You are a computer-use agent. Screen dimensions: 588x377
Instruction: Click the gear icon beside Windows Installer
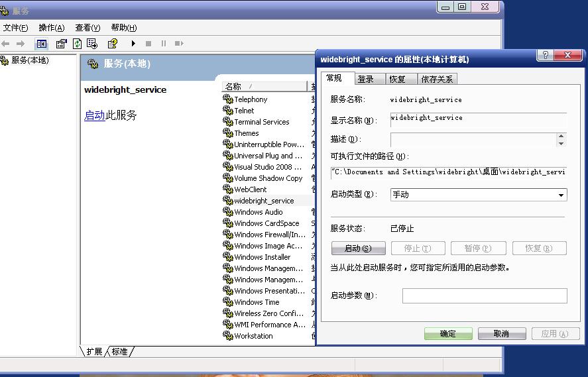click(x=228, y=256)
